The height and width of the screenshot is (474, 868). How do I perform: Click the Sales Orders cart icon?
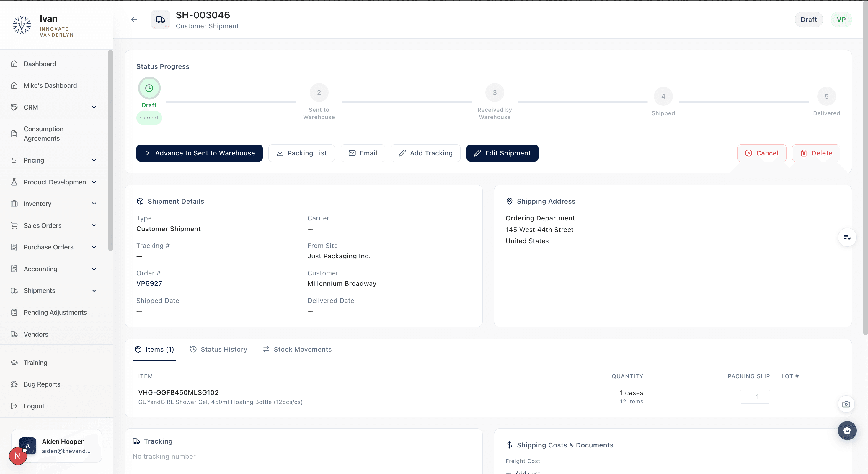pyautogui.click(x=14, y=225)
